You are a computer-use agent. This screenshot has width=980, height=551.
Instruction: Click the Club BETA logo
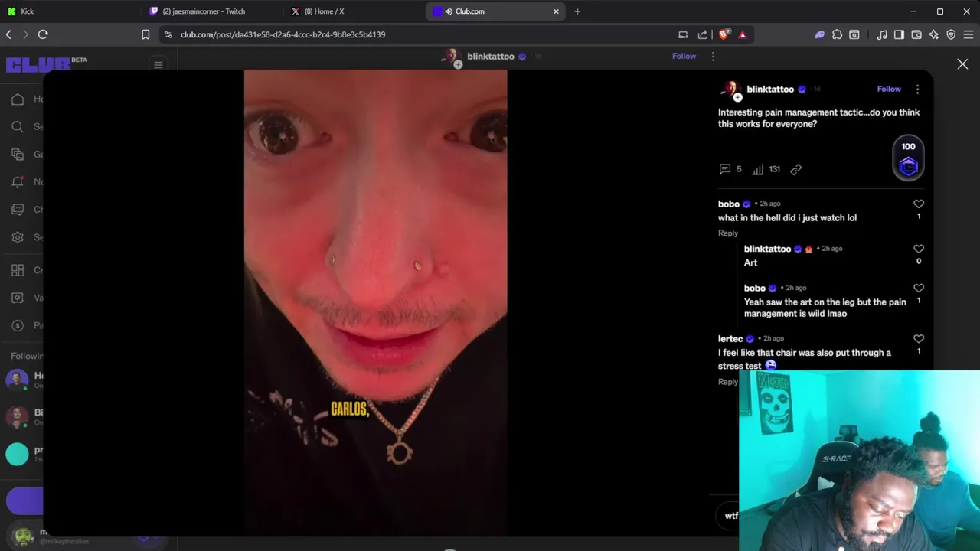46,64
